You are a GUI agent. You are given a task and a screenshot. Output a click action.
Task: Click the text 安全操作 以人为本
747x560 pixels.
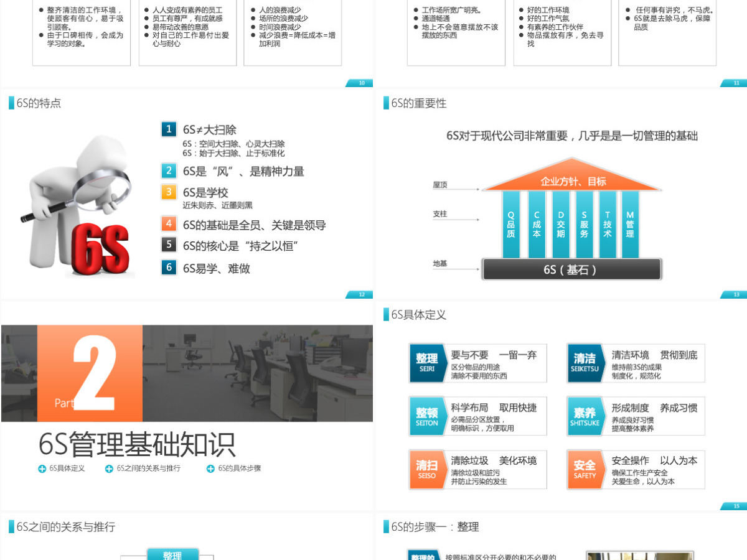[x=654, y=461]
